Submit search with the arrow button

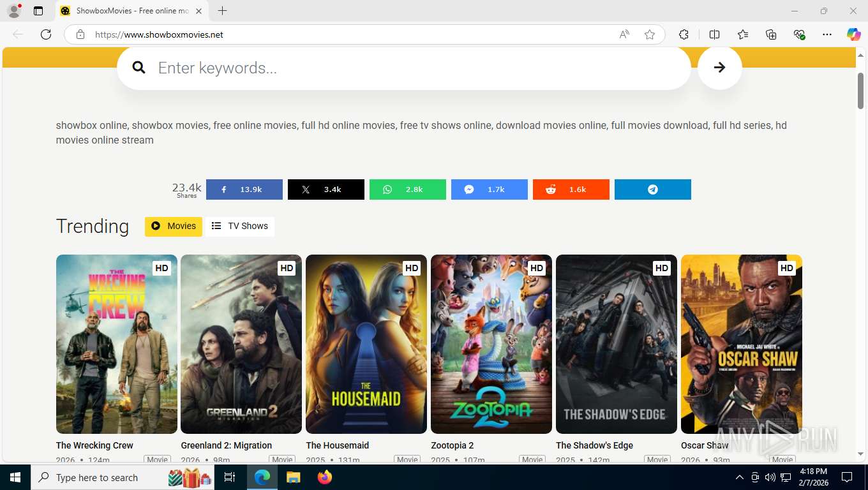tap(719, 68)
